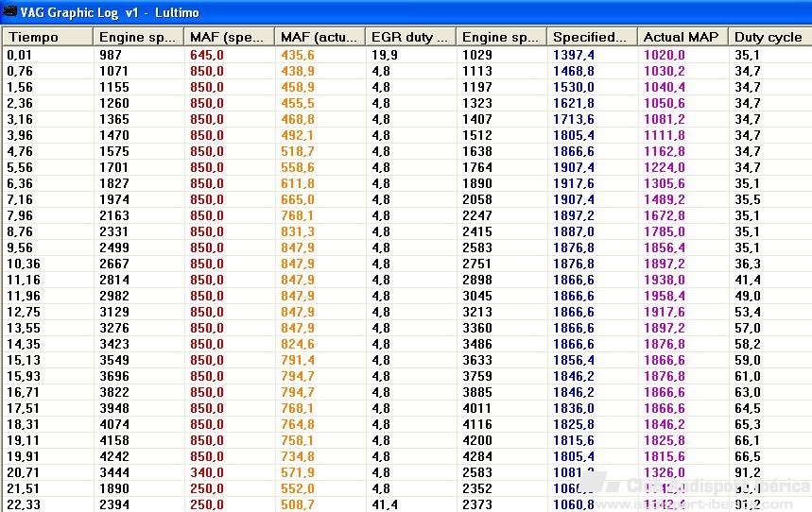Click the EGR duty column header
The image size is (812, 512).
[410, 37]
